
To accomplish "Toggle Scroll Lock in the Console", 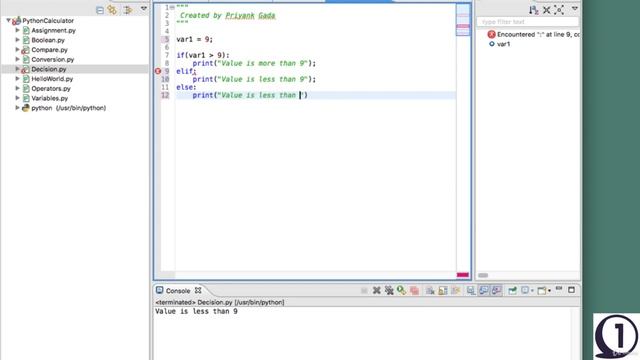I will coord(443,291).
